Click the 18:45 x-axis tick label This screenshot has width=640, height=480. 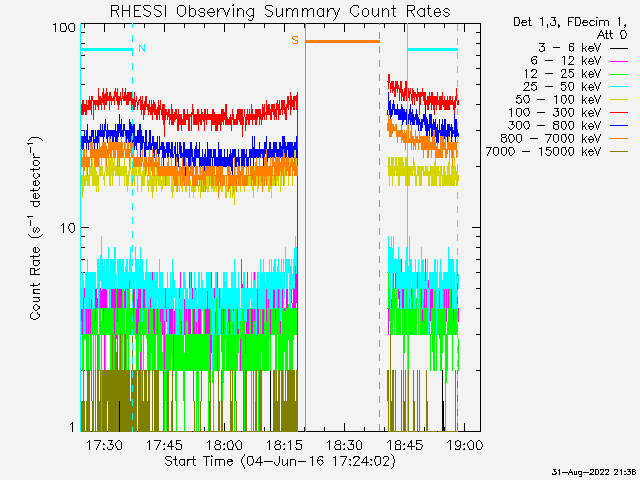pyautogui.click(x=404, y=445)
